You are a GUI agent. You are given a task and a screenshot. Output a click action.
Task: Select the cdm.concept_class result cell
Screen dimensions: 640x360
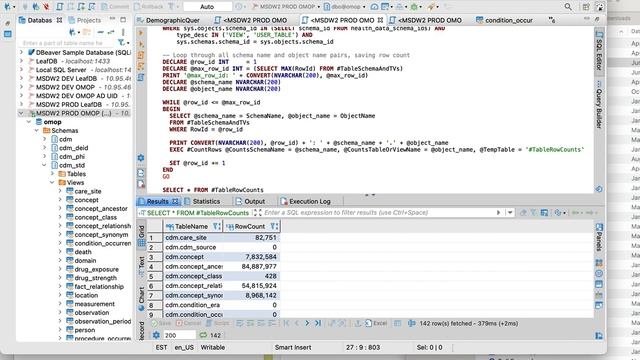pos(193,276)
